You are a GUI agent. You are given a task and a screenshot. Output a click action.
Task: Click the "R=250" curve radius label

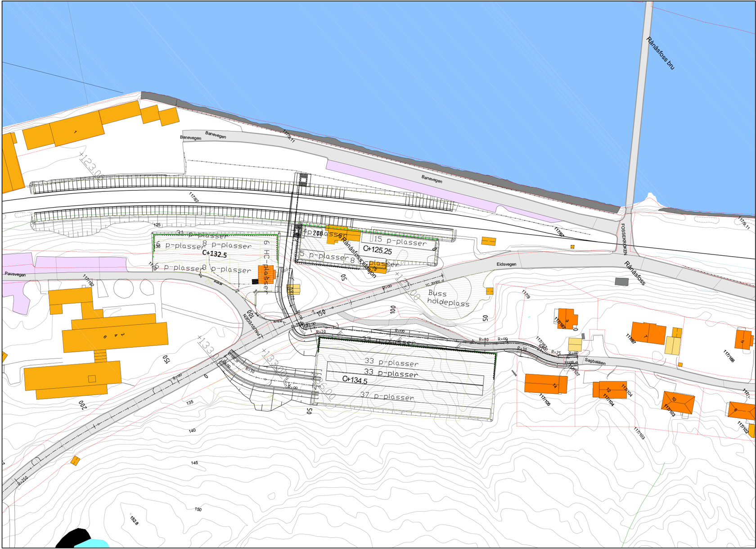pos(23,480)
